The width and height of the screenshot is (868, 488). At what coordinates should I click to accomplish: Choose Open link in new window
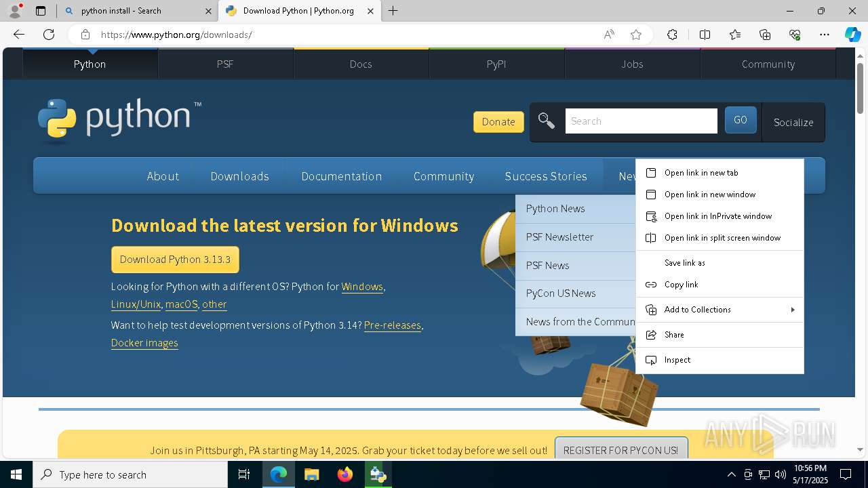click(x=719, y=195)
